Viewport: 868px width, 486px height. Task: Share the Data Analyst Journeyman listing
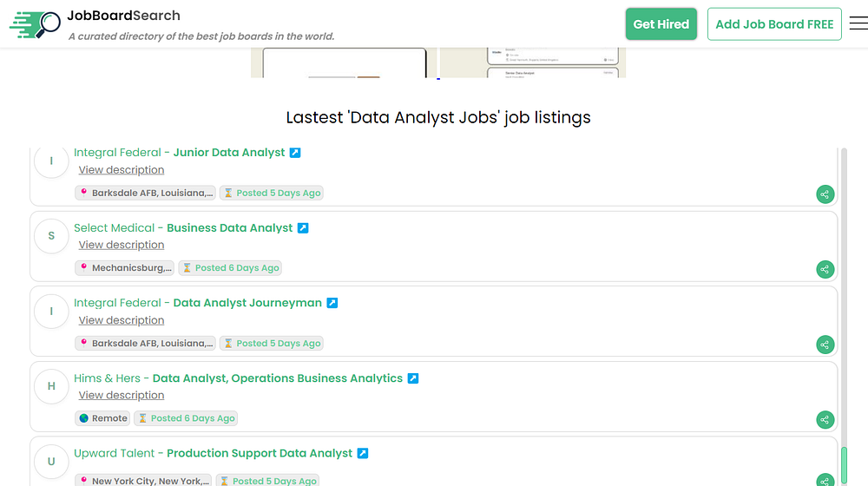point(825,345)
